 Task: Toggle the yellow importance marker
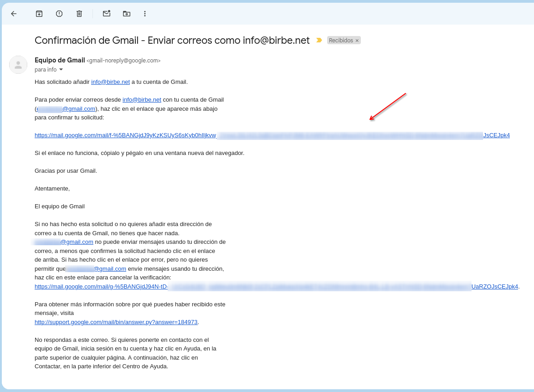[319, 40]
